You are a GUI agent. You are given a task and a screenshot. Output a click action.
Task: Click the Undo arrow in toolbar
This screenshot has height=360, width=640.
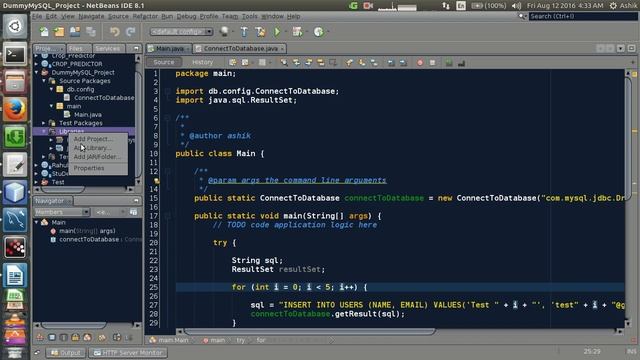(115, 31)
